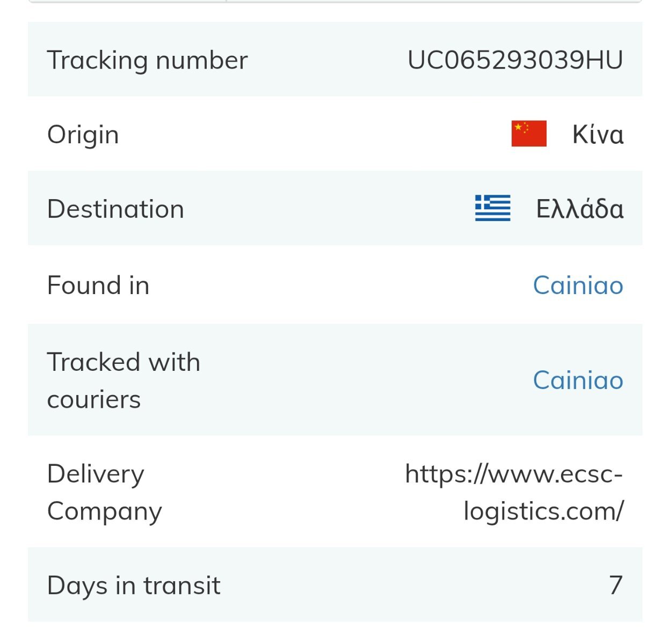Select the tracking number UC065293039HU
670x644 pixels.
coord(515,60)
